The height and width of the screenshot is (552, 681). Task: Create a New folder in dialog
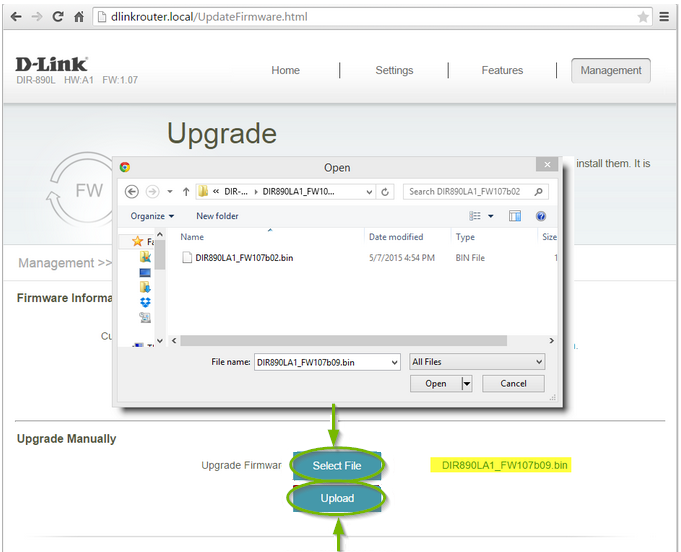point(217,216)
